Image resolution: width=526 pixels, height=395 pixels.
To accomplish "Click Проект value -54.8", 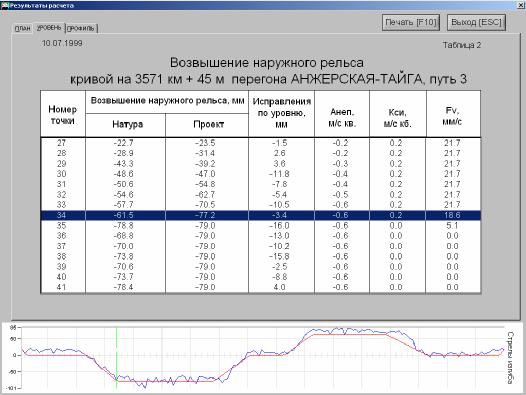I will click(x=205, y=184).
